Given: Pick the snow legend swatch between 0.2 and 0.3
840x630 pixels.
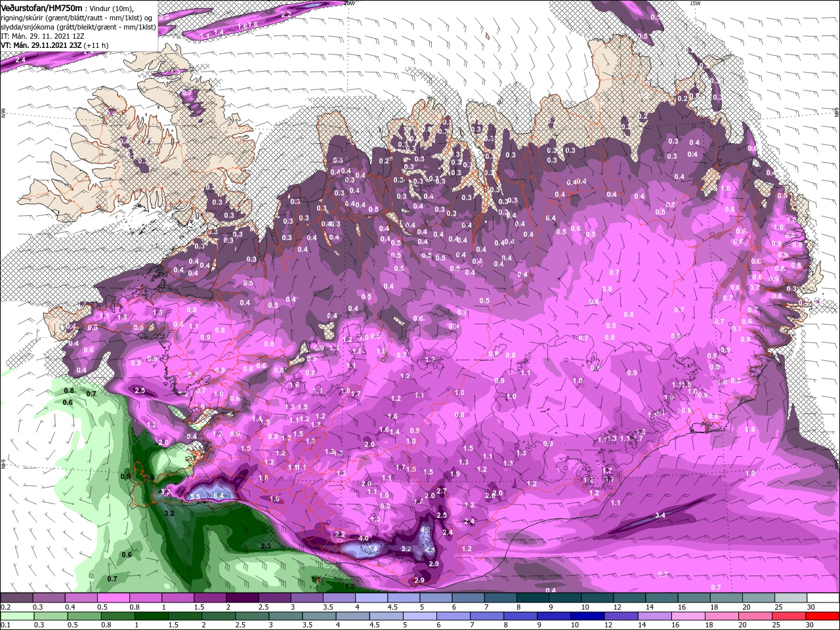Looking at the screenshot, I should tap(16, 598).
